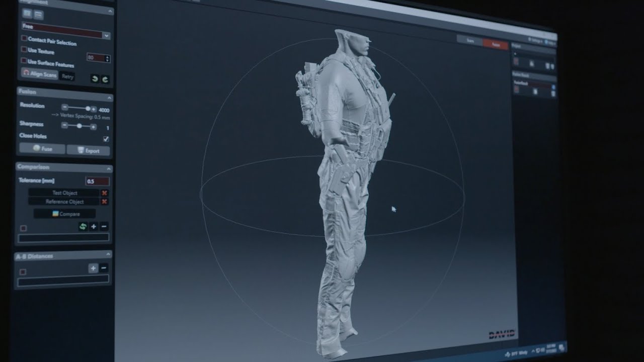Click the Fuse button
The height and width of the screenshot is (362, 644).
42,149
